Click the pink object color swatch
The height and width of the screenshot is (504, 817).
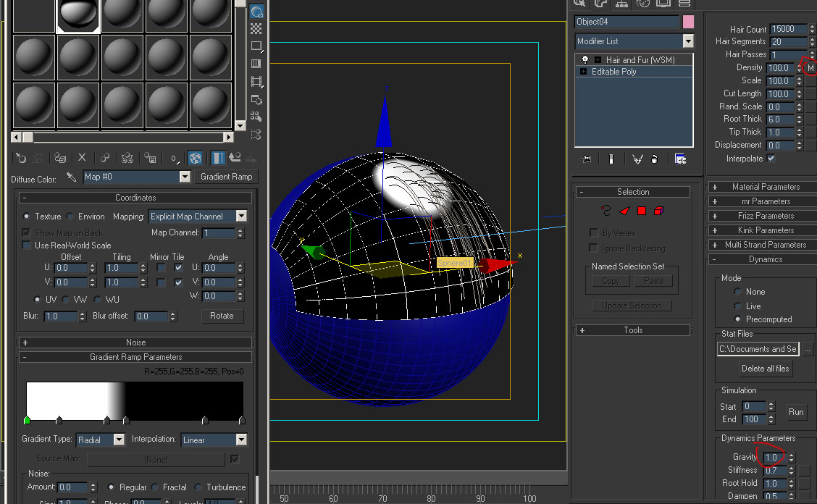tap(688, 22)
